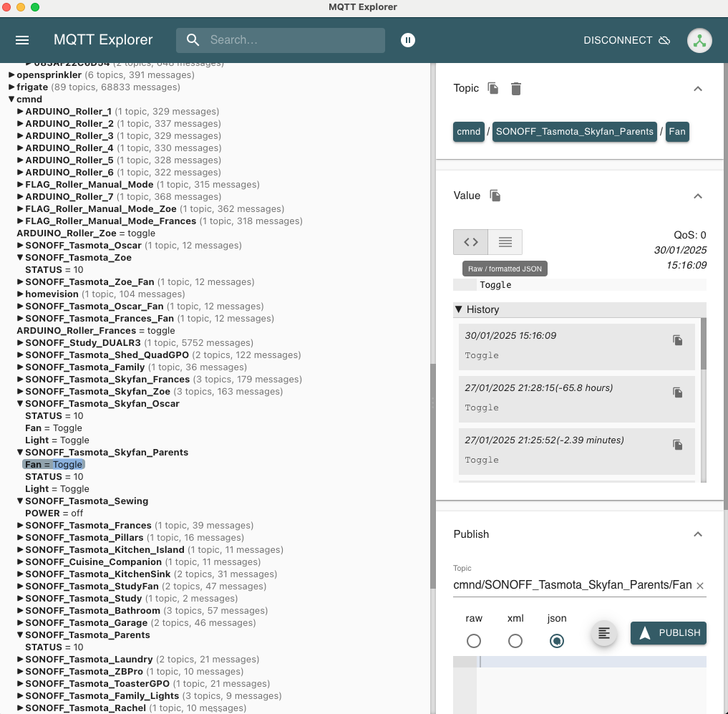Select json payload format
The image size is (728, 714).
tap(557, 641)
